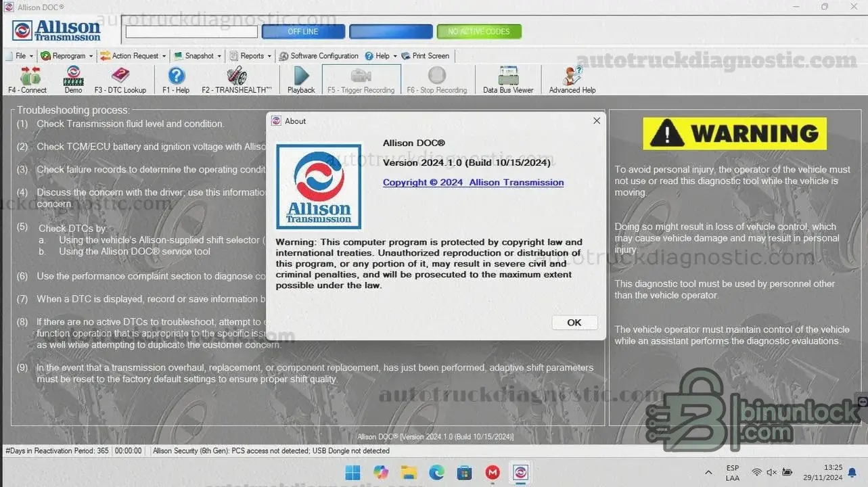
Task: Open the notifications bell in the tray
Action: (852, 472)
